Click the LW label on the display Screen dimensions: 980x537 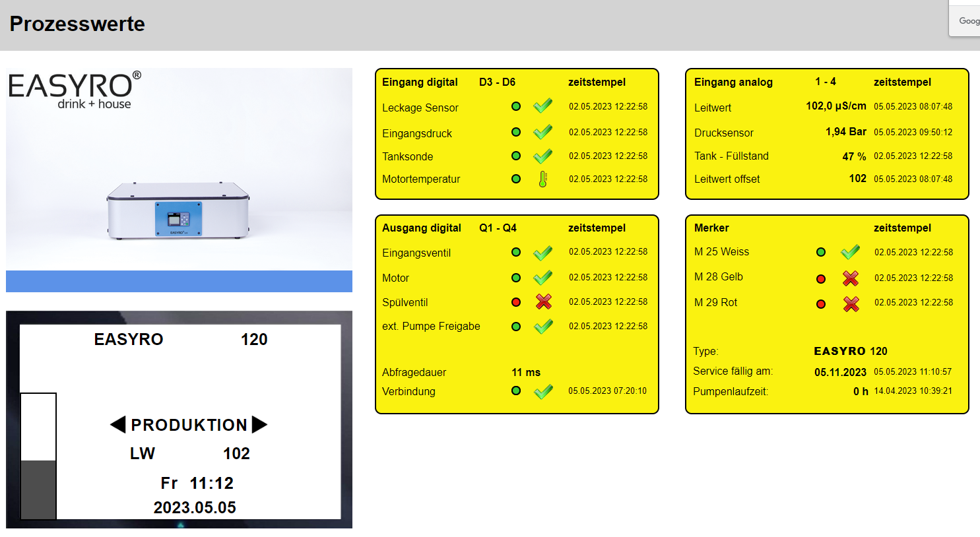pyautogui.click(x=143, y=453)
